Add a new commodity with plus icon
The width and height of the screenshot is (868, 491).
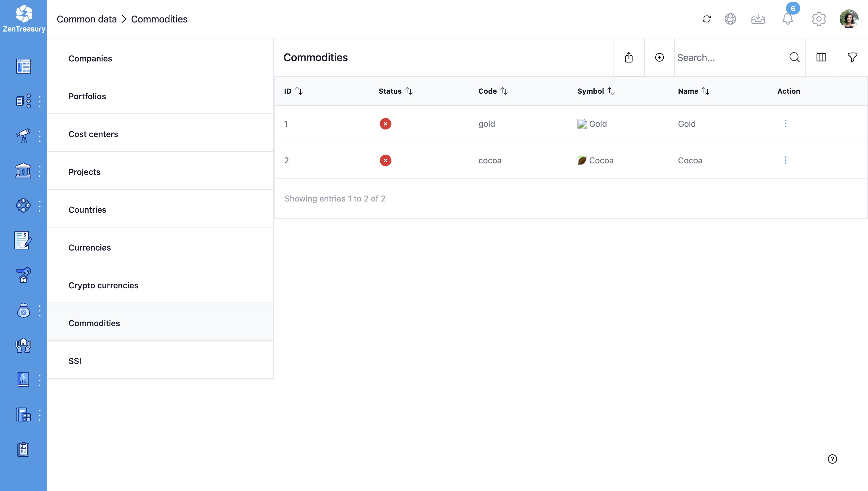[659, 57]
